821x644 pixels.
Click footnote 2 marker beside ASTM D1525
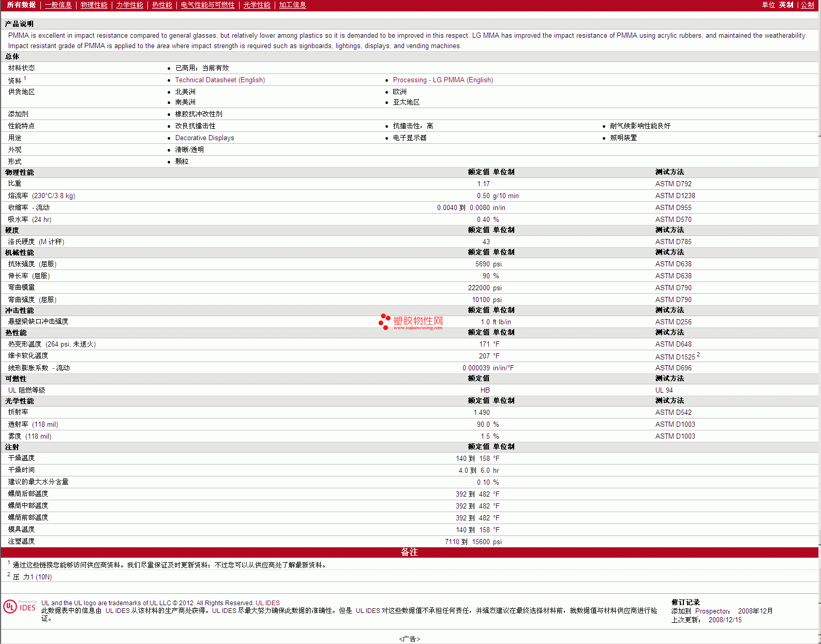(698, 354)
